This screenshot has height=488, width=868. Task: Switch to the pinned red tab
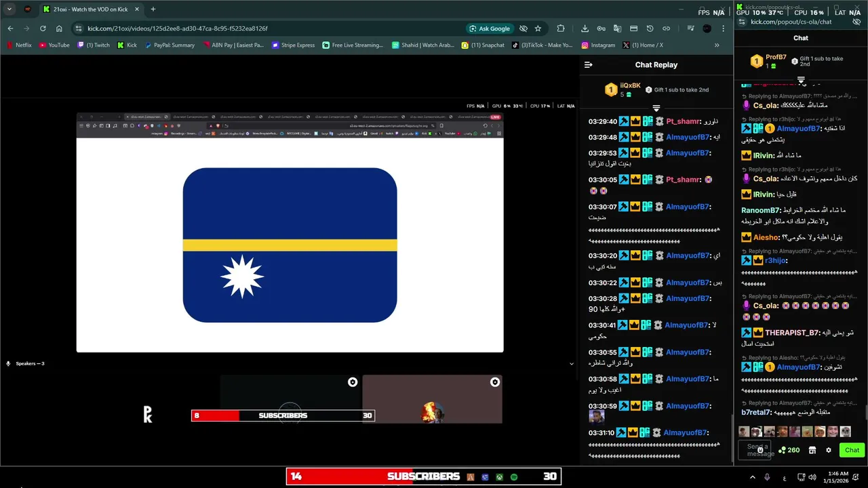click(x=27, y=9)
